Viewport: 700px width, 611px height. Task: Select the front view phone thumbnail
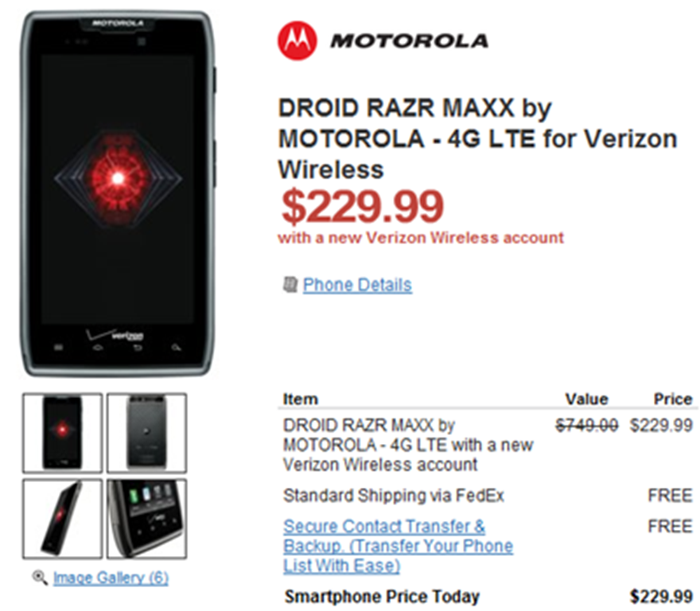pyautogui.click(x=62, y=433)
